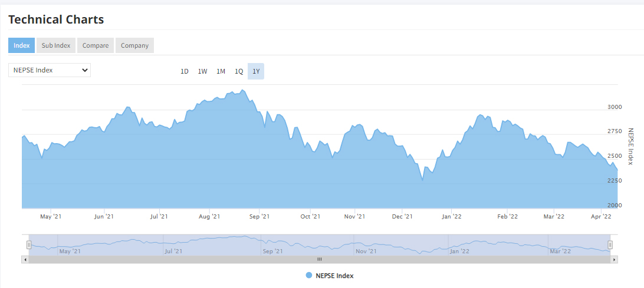Click the left range handle of the navigator
644x288 pixels.
click(x=28, y=244)
